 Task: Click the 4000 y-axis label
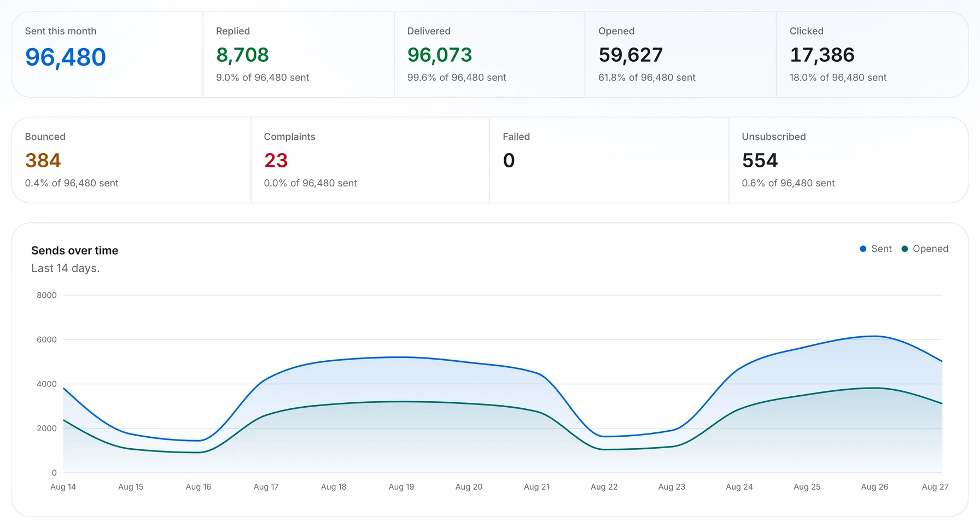pyautogui.click(x=46, y=384)
